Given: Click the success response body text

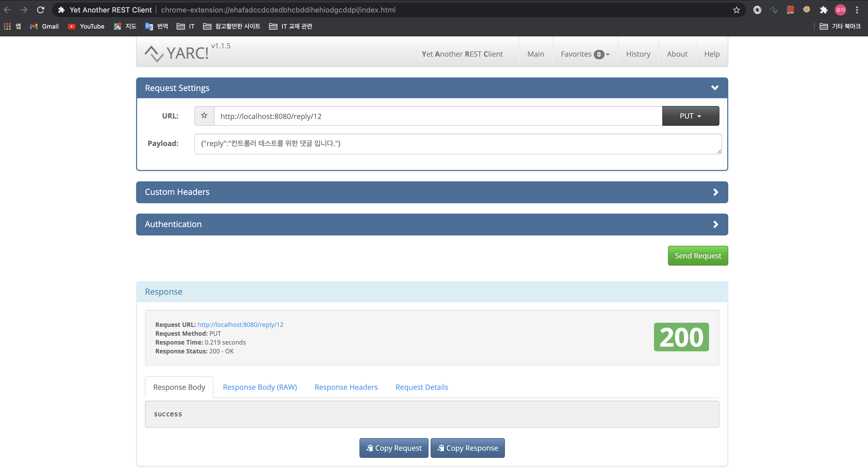Looking at the screenshot, I should pos(168,414).
